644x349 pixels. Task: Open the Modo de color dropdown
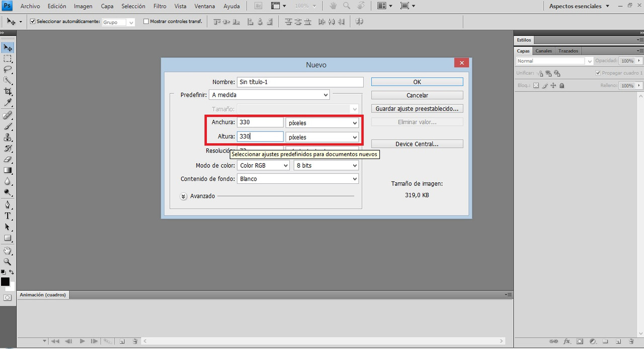(263, 165)
